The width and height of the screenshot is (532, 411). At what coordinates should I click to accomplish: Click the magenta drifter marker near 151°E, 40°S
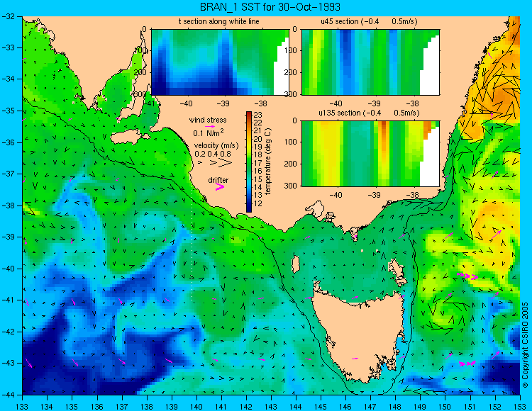(467, 276)
